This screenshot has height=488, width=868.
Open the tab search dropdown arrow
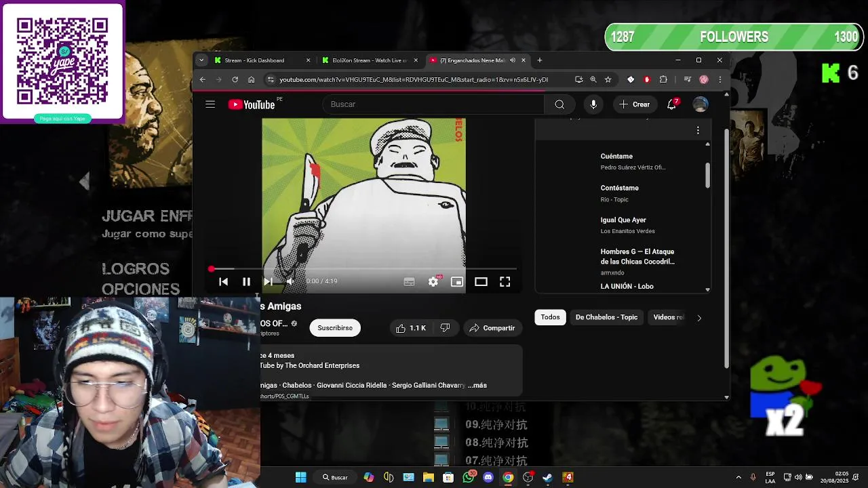click(x=201, y=60)
